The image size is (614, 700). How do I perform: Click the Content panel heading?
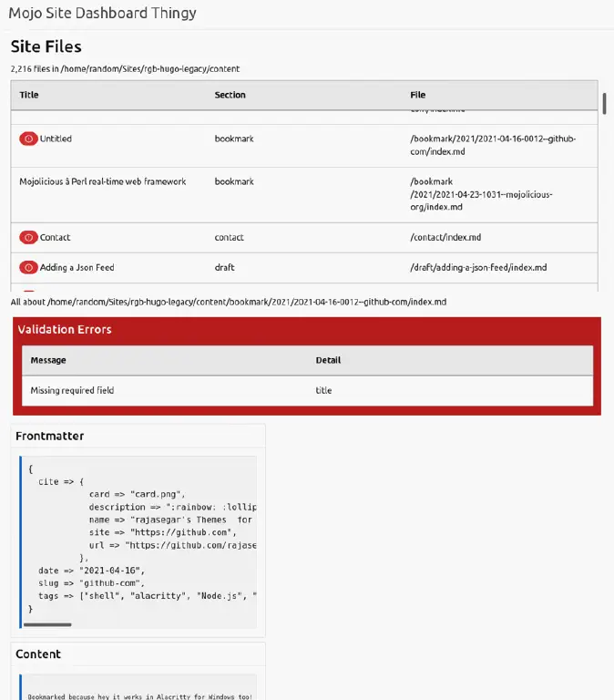pyautogui.click(x=38, y=654)
